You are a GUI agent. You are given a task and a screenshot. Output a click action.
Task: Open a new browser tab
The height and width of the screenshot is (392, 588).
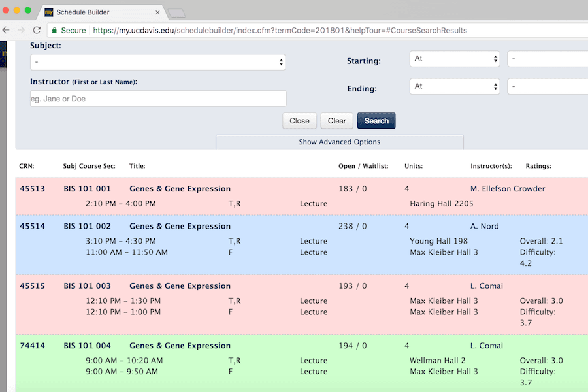click(x=176, y=12)
